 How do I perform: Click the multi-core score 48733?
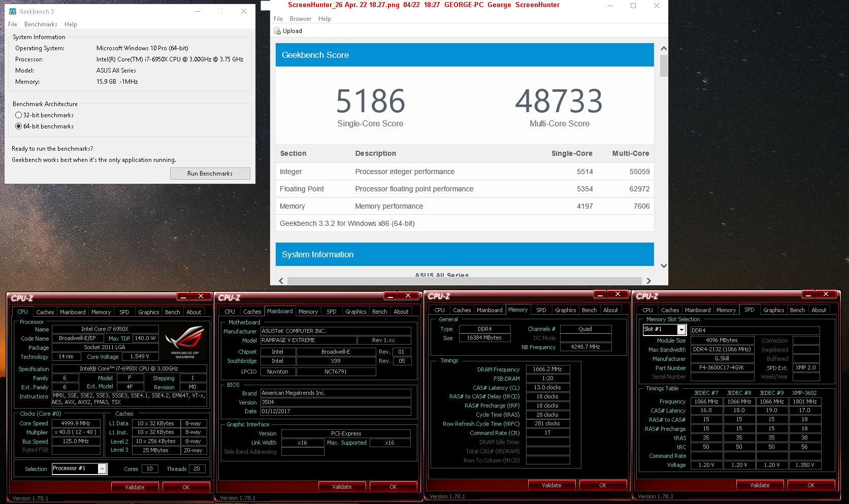(x=559, y=100)
